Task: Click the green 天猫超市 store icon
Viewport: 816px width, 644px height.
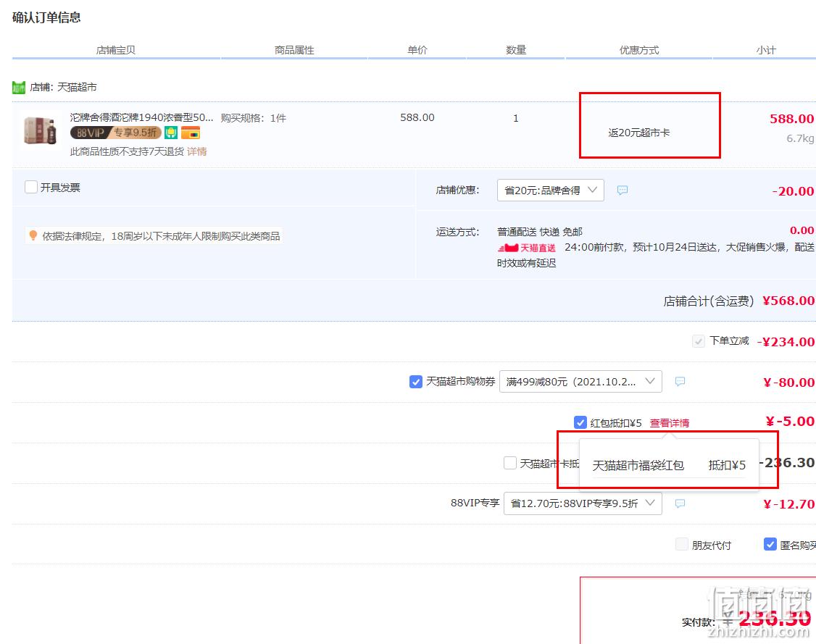Action: (x=19, y=88)
